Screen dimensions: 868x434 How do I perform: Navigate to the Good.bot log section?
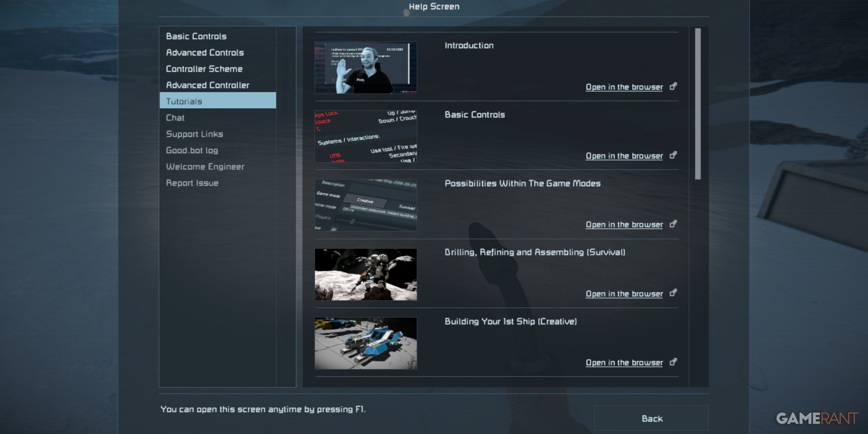[191, 150]
